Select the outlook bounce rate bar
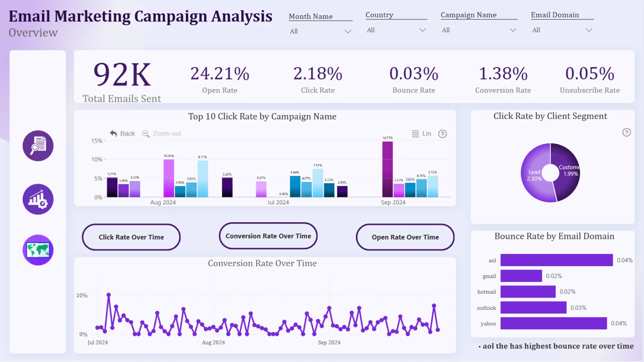The height and width of the screenshot is (362, 644). (533, 307)
